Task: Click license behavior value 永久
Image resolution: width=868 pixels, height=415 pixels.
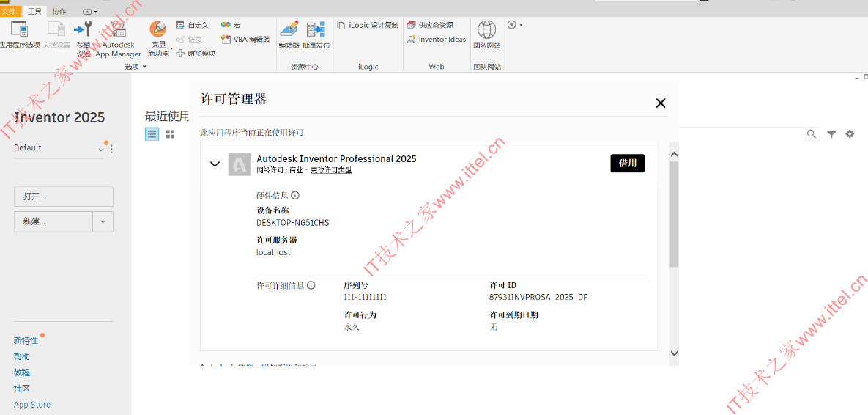Action: pyautogui.click(x=352, y=327)
